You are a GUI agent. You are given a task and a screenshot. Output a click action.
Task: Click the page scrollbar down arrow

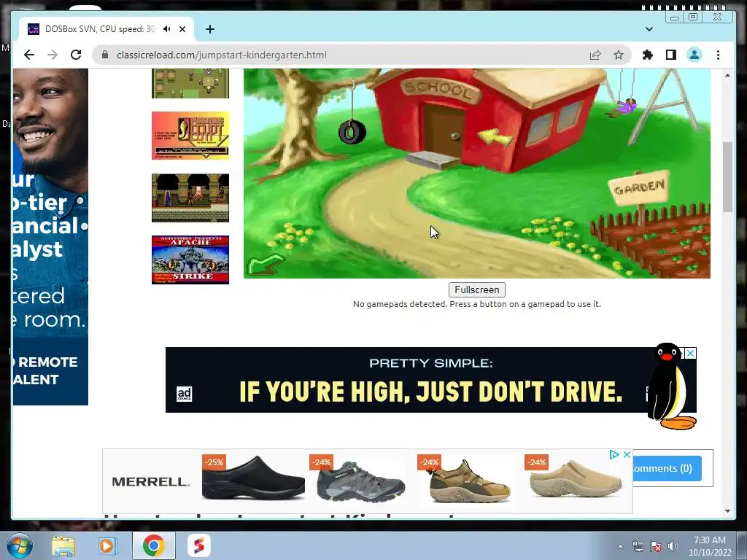pyautogui.click(x=727, y=511)
